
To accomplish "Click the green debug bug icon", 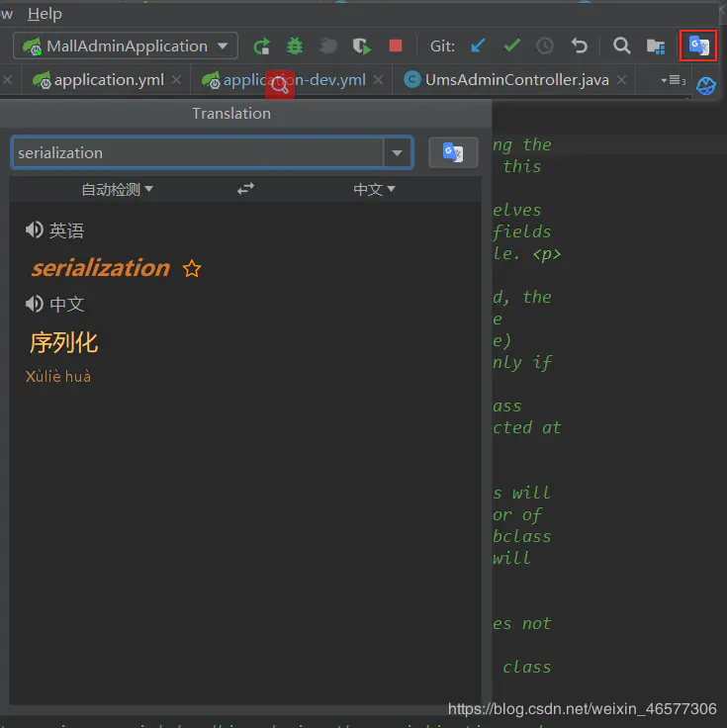I will pyautogui.click(x=295, y=45).
